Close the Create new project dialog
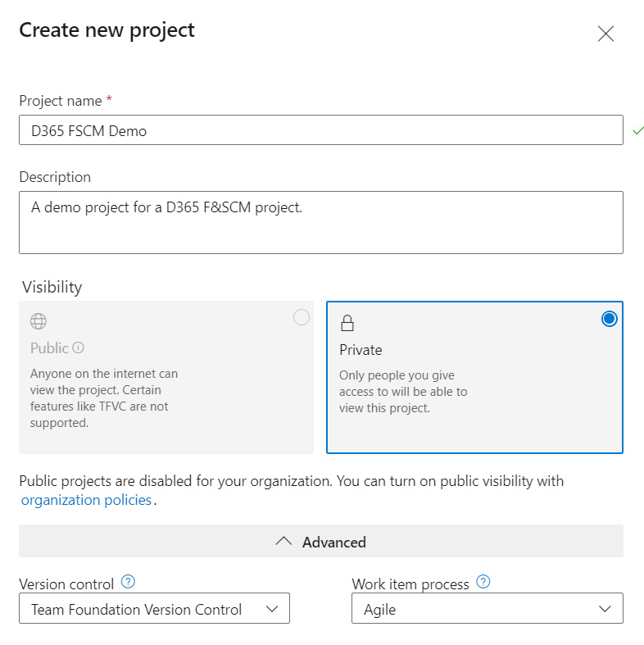The height and width of the screenshot is (645, 644). [x=605, y=34]
